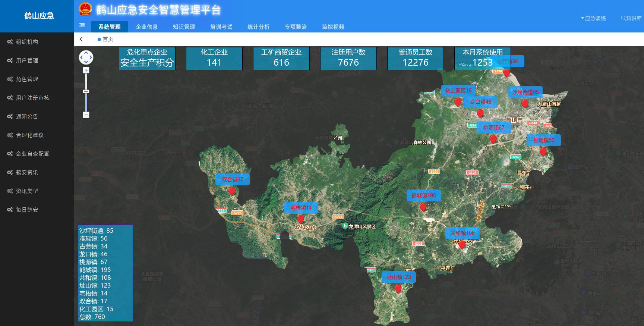The image size is (644, 326).
Task: Switch to the 企业信息 tab
Action: [x=146, y=27]
